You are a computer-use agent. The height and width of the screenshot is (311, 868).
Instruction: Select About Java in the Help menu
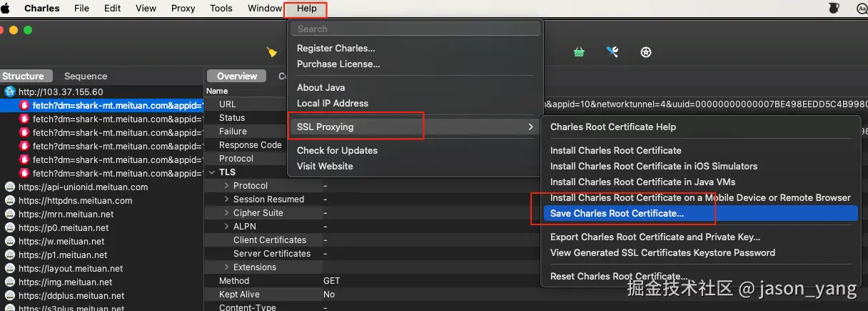coord(415,88)
